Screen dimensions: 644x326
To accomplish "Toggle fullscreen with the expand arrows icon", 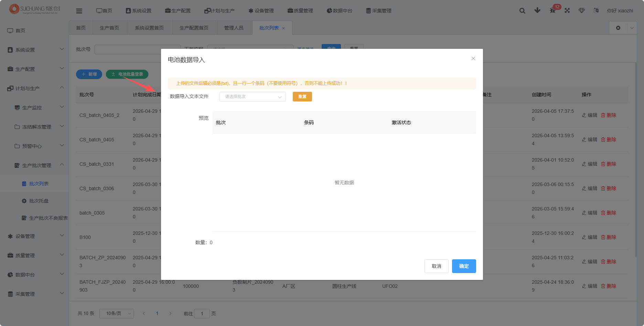I will point(567,11).
